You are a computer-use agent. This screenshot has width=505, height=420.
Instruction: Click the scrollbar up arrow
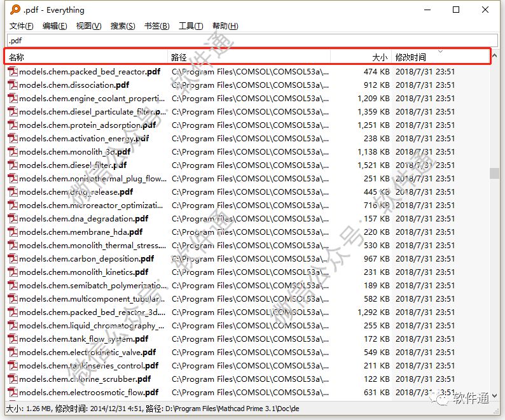[x=494, y=55]
